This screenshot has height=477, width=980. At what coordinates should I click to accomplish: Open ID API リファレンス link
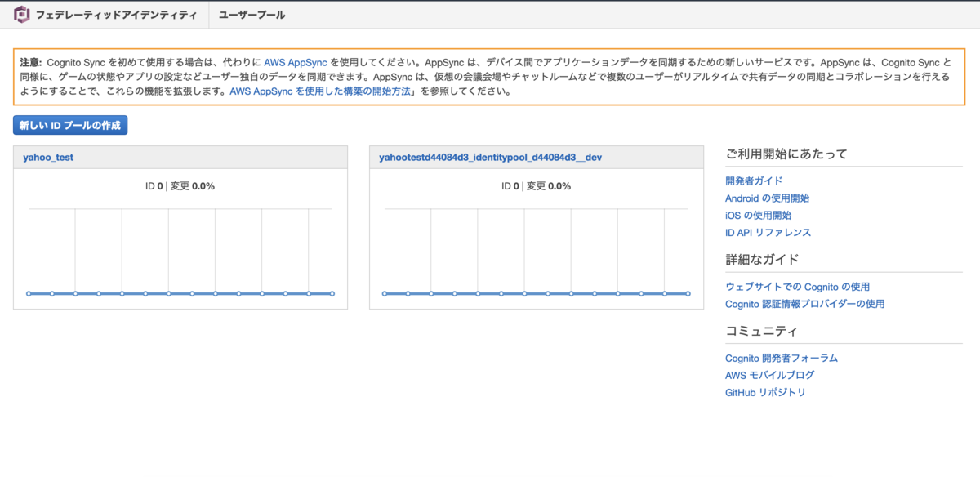pyautogui.click(x=768, y=232)
